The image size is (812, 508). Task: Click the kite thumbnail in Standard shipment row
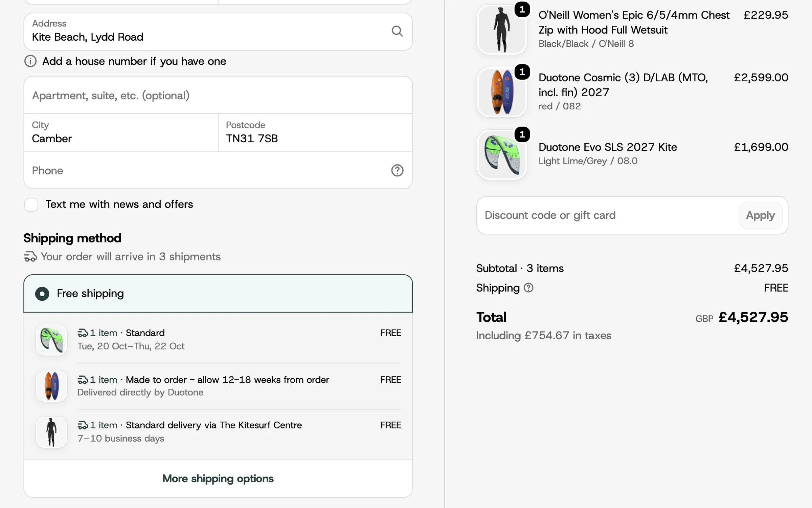pyautogui.click(x=51, y=340)
